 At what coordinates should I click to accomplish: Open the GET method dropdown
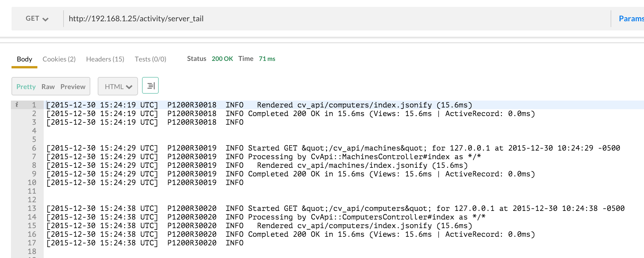coord(37,19)
